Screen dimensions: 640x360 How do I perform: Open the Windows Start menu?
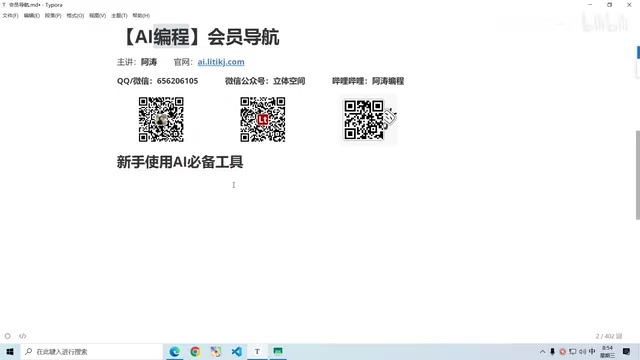coord(10,351)
